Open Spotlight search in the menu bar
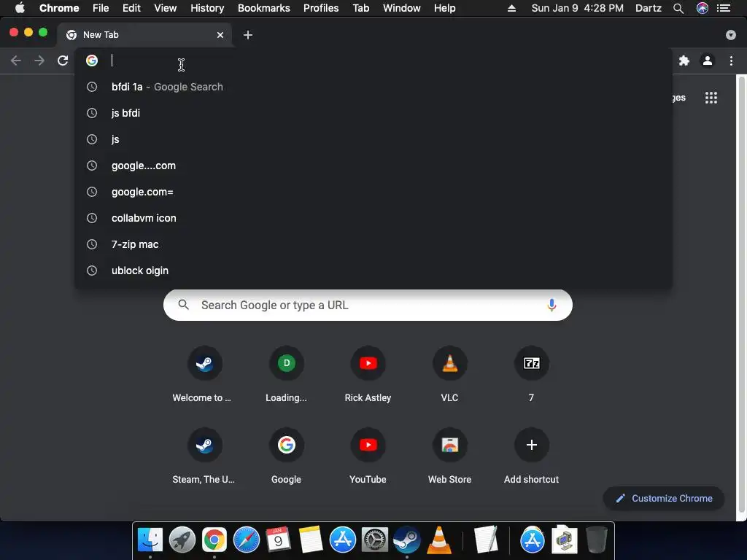Image resolution: width=747 pixels, height=560 pixels. coord(678,8)
